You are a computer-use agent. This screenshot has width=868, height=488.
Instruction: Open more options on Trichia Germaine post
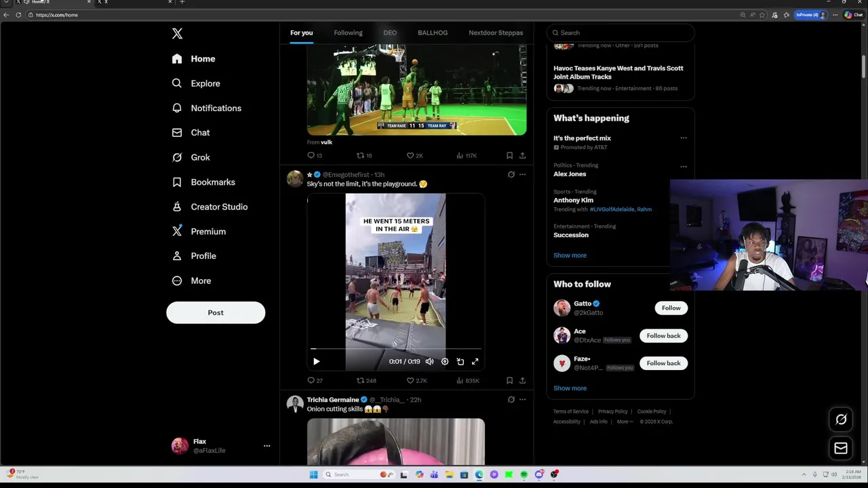[522, 399]
